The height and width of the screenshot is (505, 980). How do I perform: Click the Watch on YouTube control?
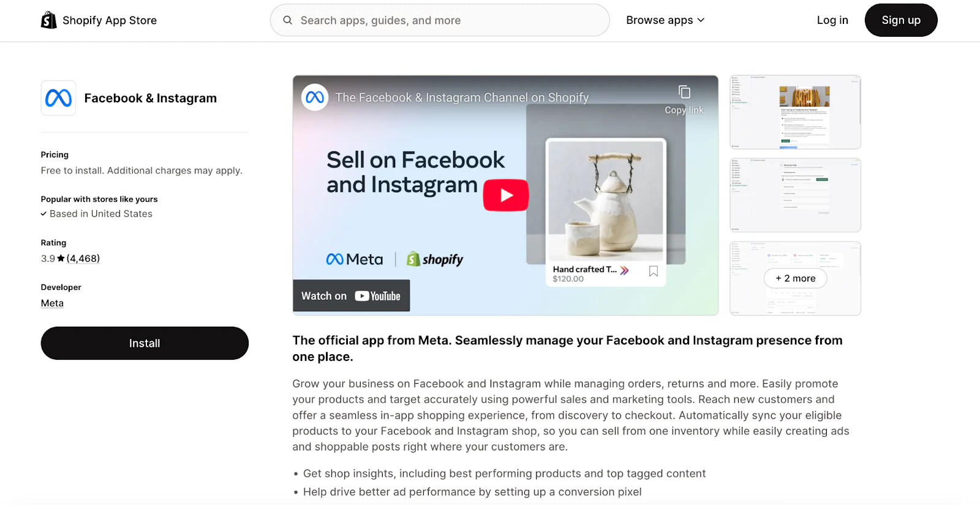351,295
